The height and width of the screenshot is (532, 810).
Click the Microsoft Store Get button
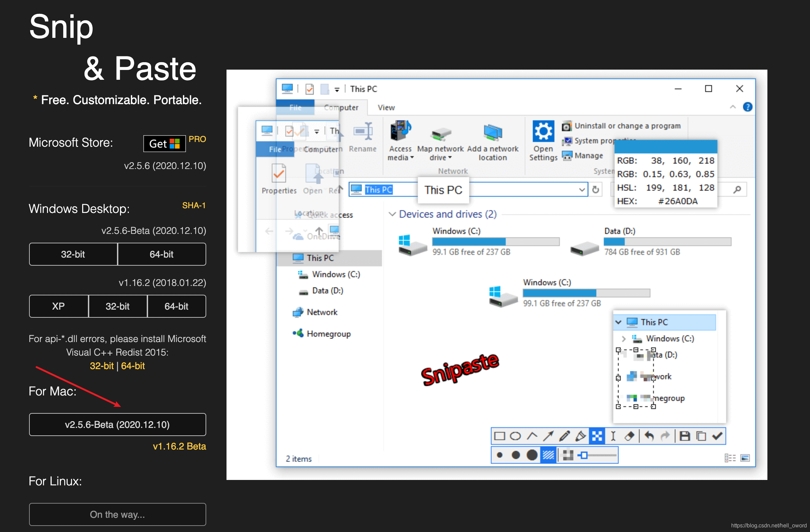tap(164, 144)
